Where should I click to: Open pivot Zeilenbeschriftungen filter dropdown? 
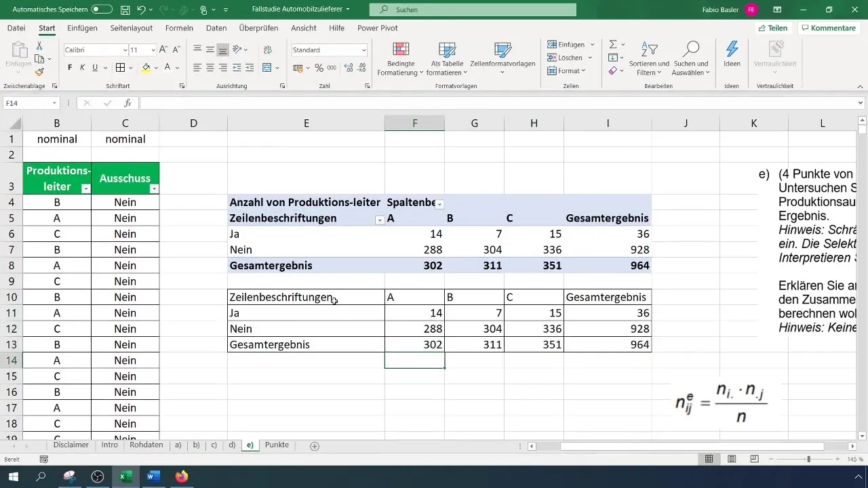379,220
